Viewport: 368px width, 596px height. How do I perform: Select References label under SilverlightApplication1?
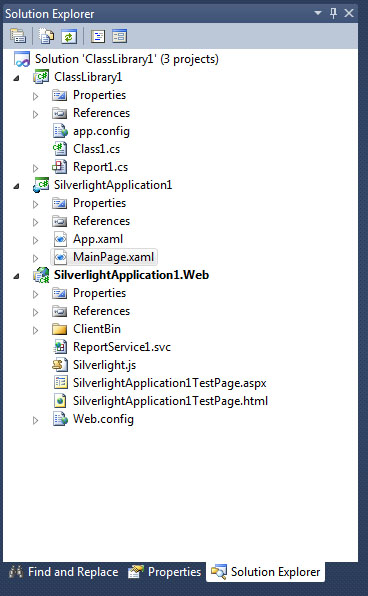[x=101, y=221]
